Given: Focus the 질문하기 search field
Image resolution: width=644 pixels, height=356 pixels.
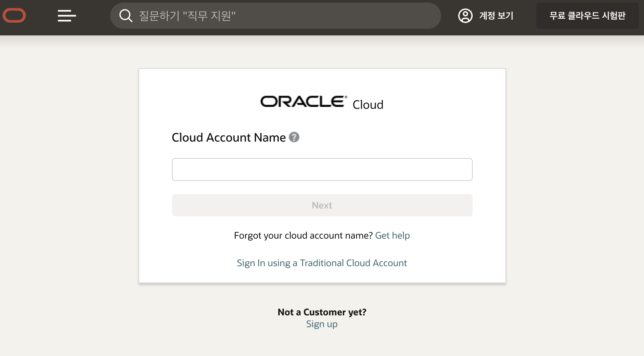Looking at the screenshot, I should (x=282, y=15).
